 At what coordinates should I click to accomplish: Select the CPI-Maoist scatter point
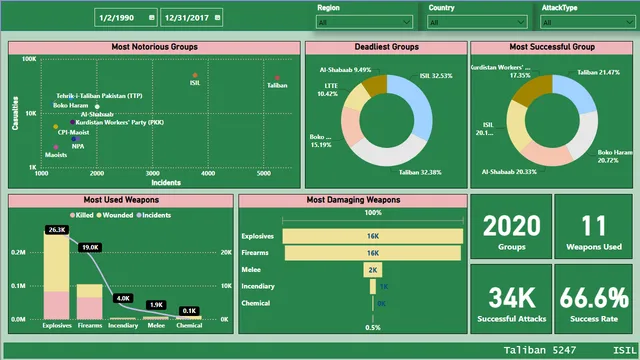(56, 127)
